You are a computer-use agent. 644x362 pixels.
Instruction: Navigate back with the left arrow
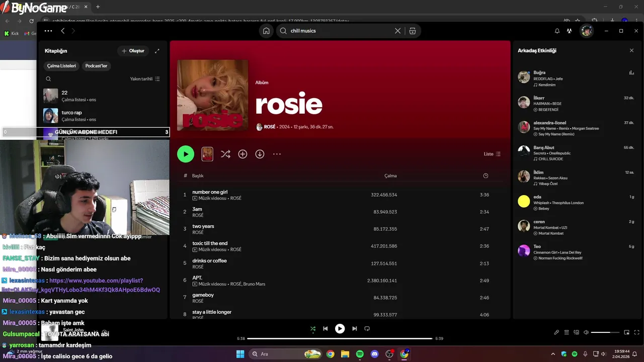click(x=62, y=31)
